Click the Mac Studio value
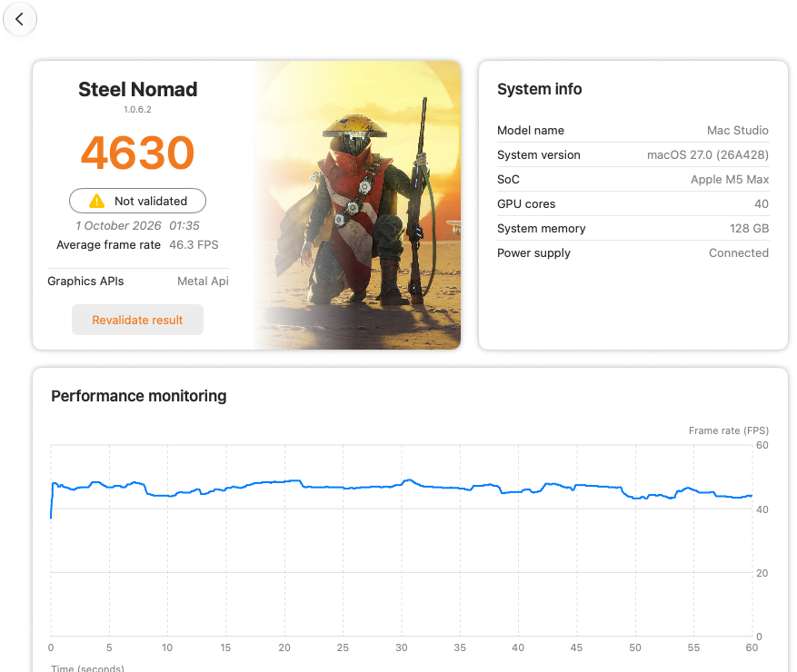Screen dimensions: 797x672 coord(738,131)
